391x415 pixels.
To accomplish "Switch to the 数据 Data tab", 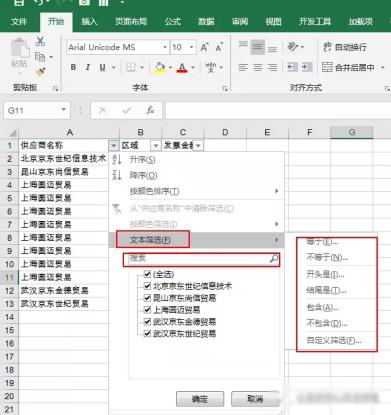I will coord(206,22).
